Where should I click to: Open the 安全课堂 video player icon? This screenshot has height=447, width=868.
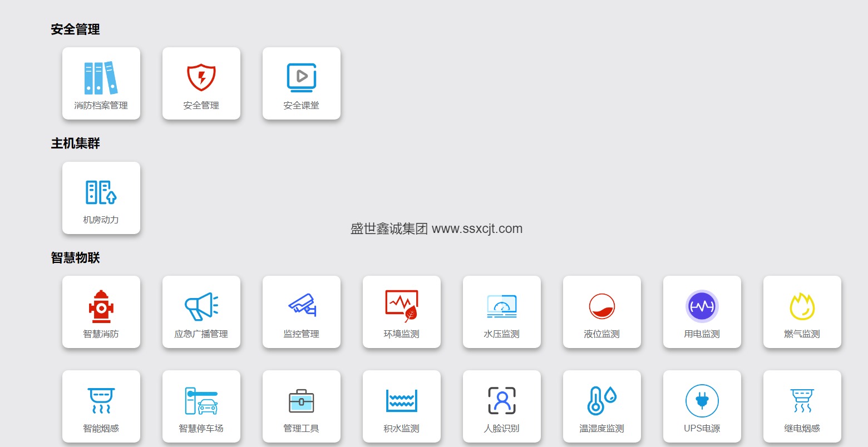[x=302, y=78]
